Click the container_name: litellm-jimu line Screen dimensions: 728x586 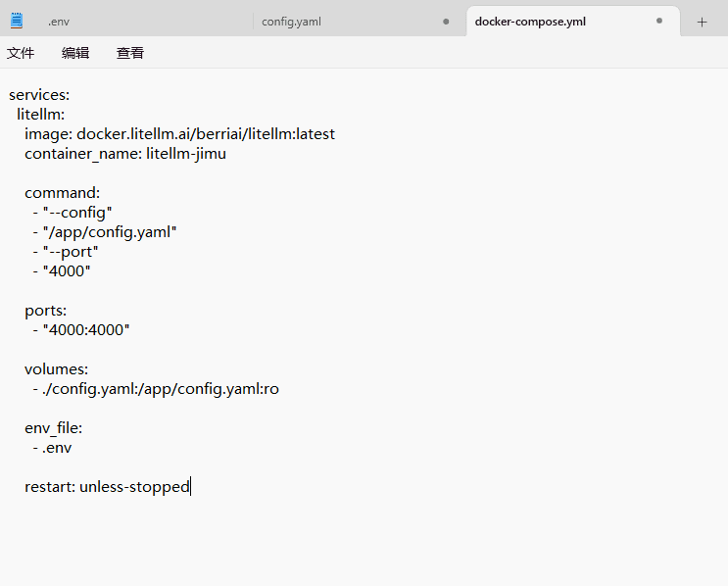coord(125,154)
